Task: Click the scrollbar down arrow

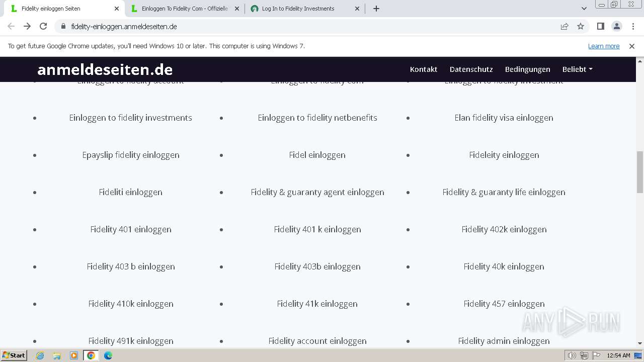Action: point(640,343)
